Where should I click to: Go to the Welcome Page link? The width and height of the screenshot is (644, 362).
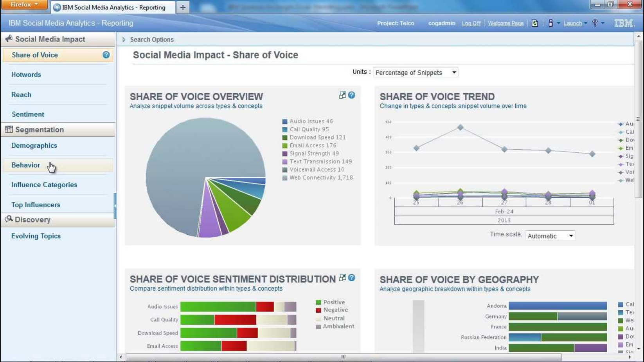pos(505,23)
